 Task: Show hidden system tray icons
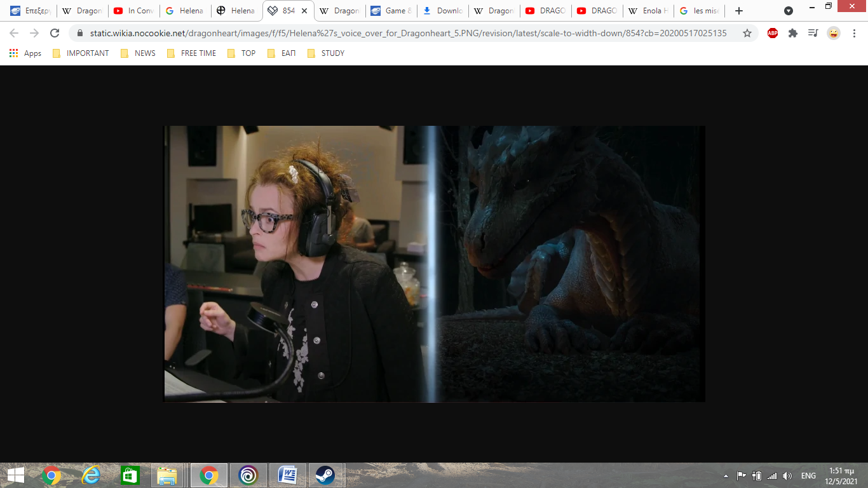pyautogui.click(x=726, y=476)
